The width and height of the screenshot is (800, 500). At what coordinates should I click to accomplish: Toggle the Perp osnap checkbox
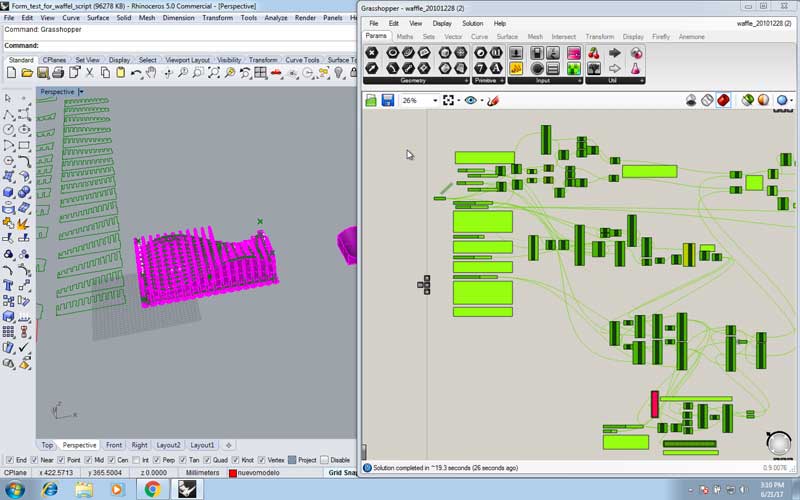[x=156, y=460]
